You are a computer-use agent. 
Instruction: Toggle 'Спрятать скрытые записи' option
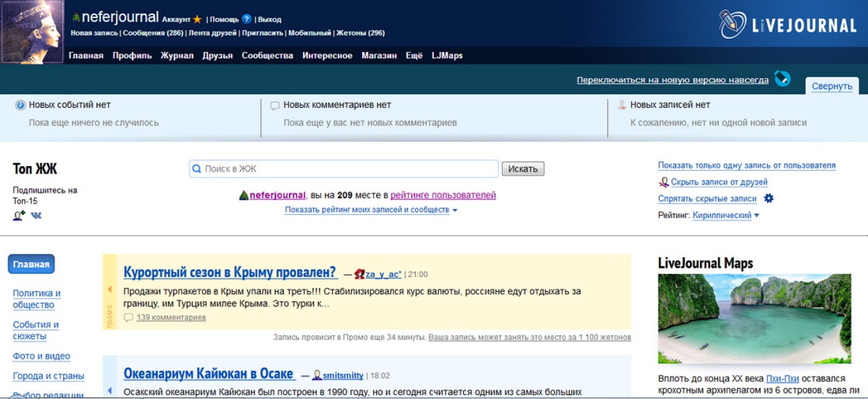(x=707, y=198)
